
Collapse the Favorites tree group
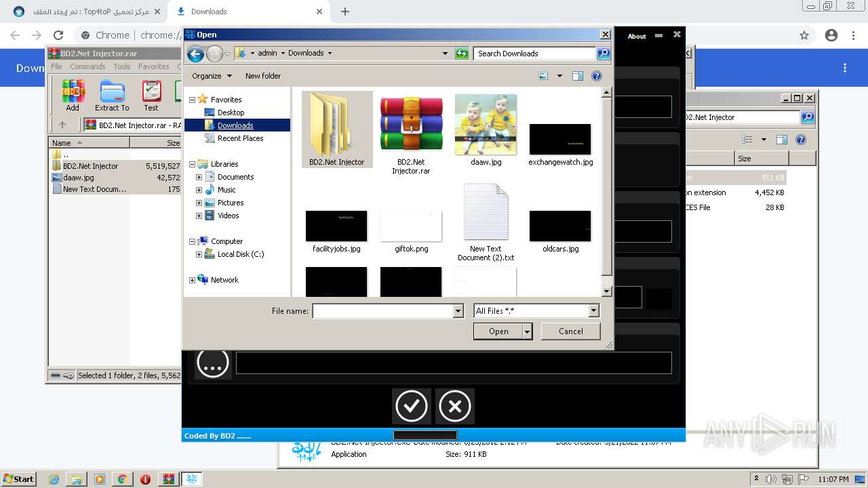[x=192, y=100]
